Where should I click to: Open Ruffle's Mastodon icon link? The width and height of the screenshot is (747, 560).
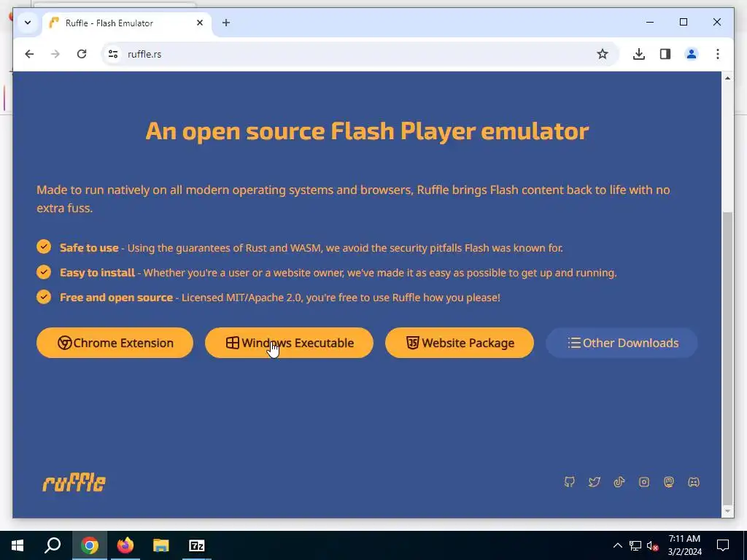[x=669, y=482]
